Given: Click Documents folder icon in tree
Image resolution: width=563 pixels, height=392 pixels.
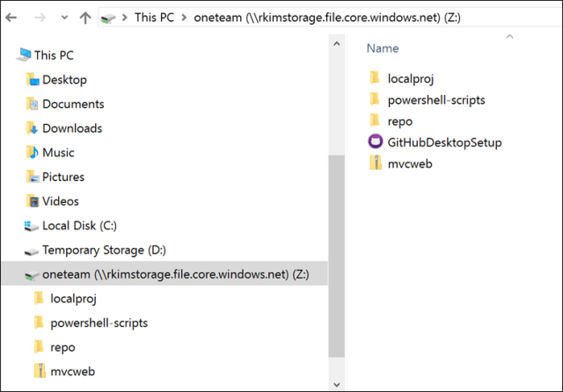Looking at the screenshot, I should click(33, 104).
